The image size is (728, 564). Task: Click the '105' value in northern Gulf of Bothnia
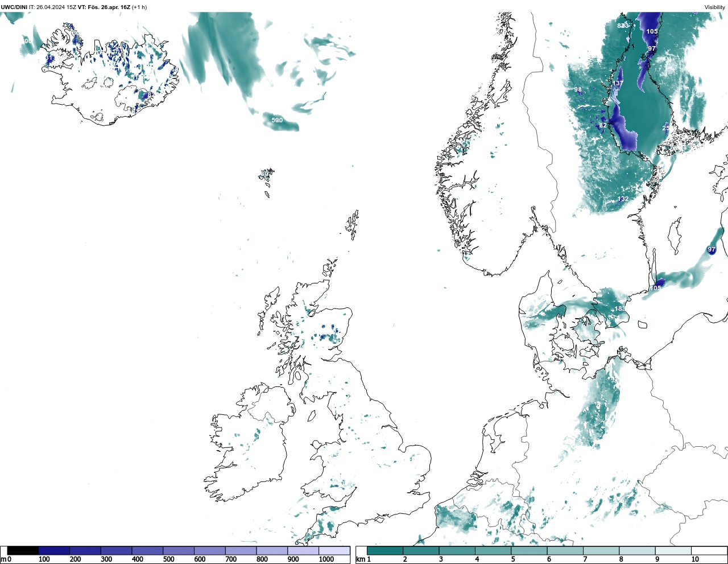click(652, 32)
